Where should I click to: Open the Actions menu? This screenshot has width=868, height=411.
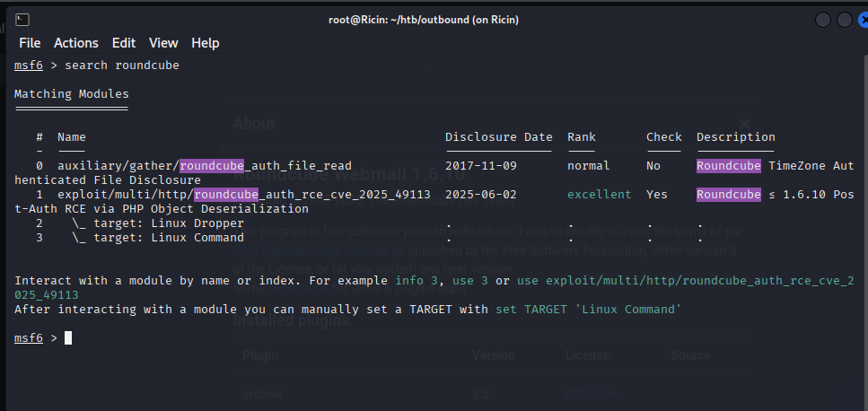[x=75, y=43]
